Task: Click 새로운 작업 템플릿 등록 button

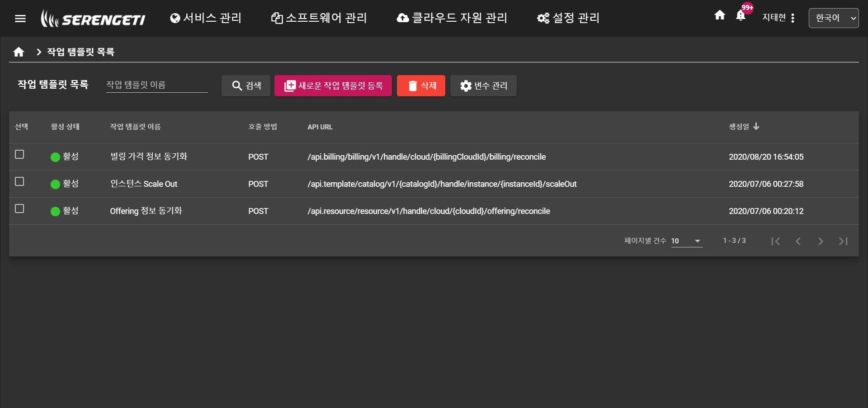Action: tap(333, 86)
